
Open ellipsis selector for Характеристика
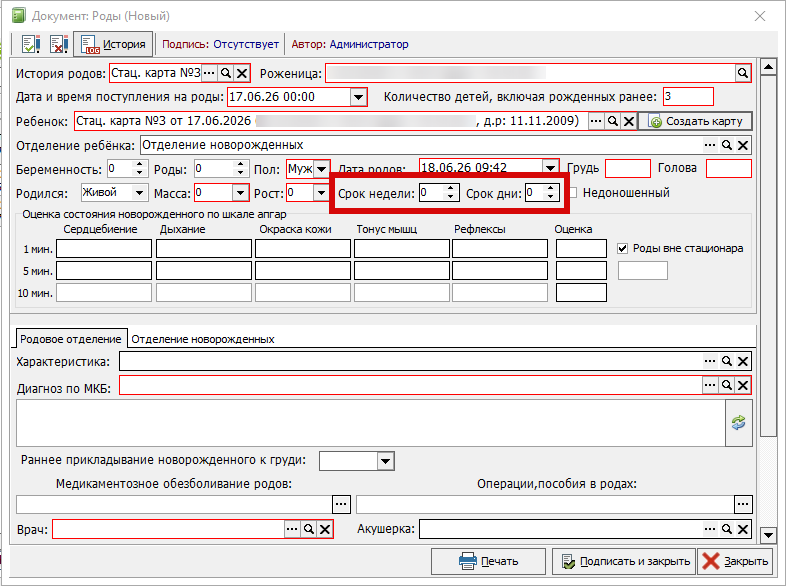710,361
